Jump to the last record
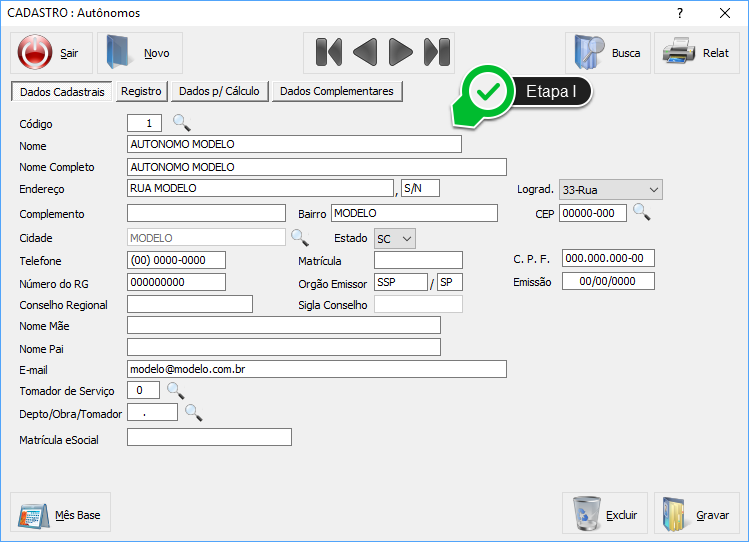This screenshot has height=542, width=749. (x=436, y=52)
